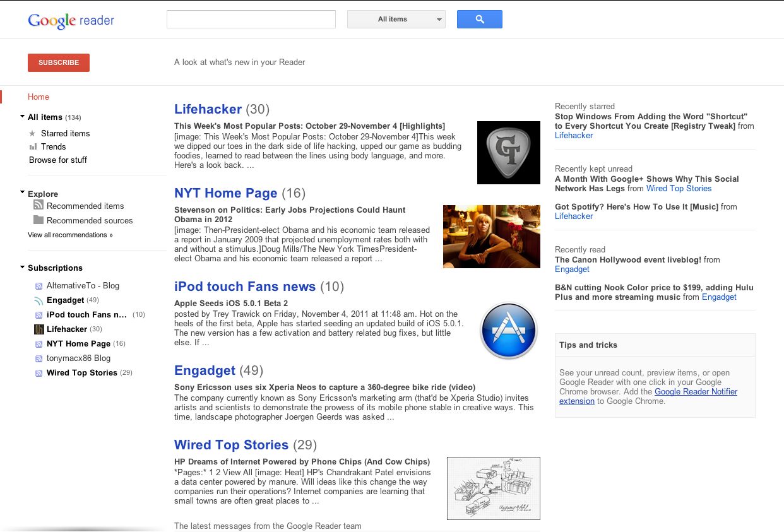Select the Lifehacker favicon in Subscriptions
784x532 pixels.
[39, 329]
